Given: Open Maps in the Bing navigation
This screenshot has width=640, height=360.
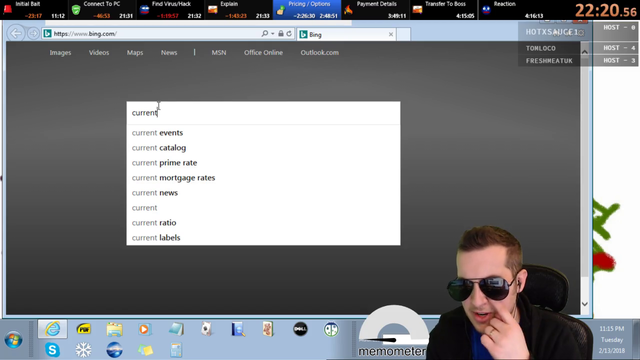Looking at the screenshot, I should point(135,53).
